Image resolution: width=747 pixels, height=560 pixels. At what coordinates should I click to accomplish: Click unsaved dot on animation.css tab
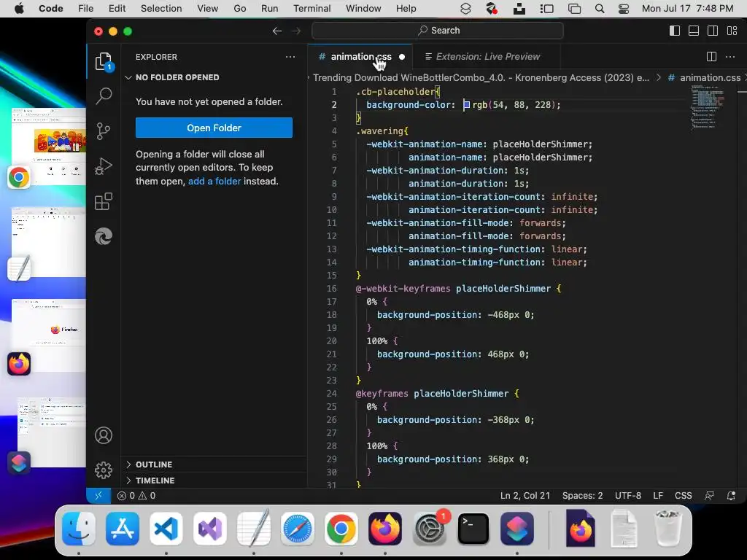[x=402, y=57]
